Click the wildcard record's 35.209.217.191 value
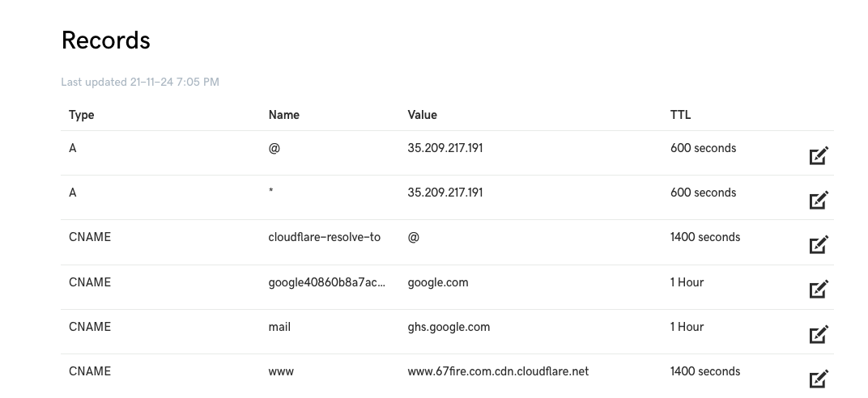 tap(445, 193)
